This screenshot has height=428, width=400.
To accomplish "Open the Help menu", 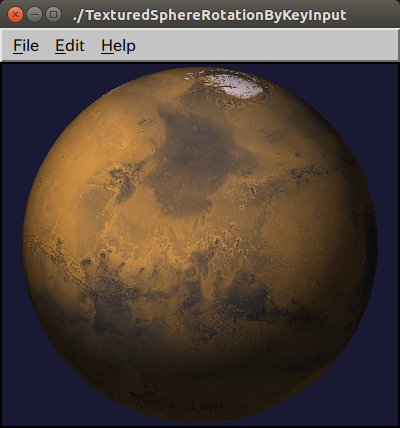I will tap(118, 46).
